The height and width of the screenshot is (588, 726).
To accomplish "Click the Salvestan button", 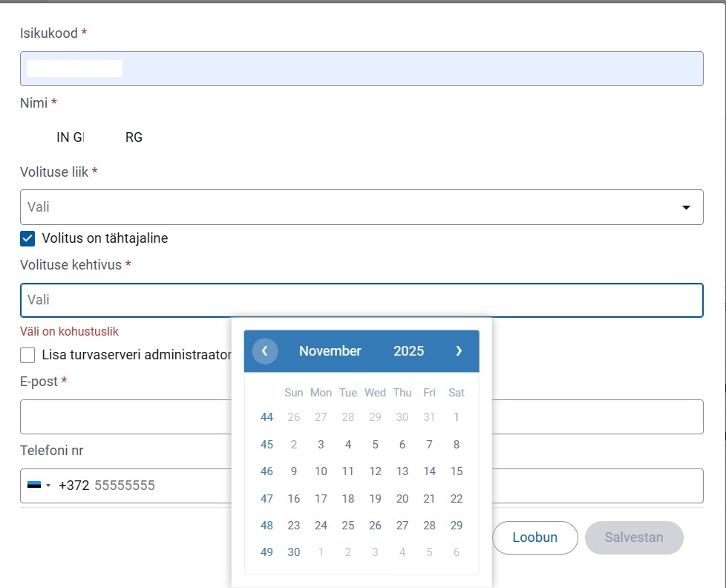I will 633,538.
